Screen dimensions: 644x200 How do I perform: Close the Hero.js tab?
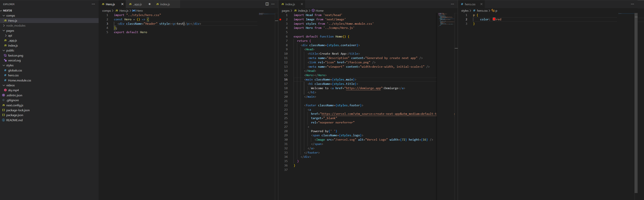pos(122,4)
